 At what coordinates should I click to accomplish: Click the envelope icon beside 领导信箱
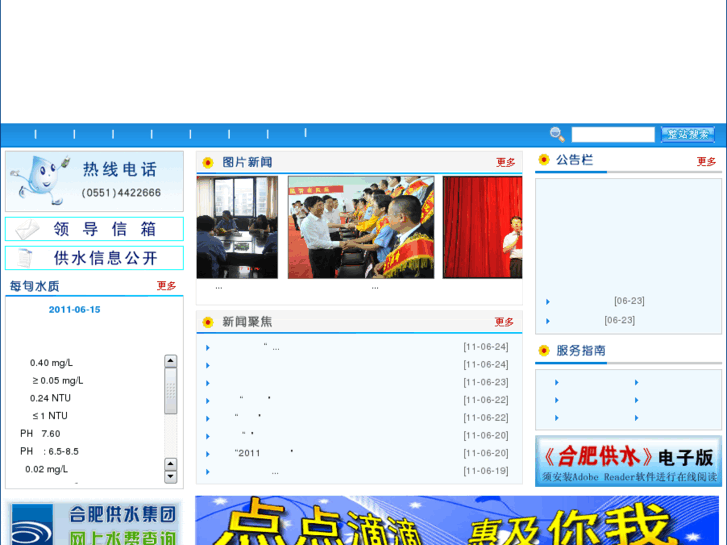27,229
